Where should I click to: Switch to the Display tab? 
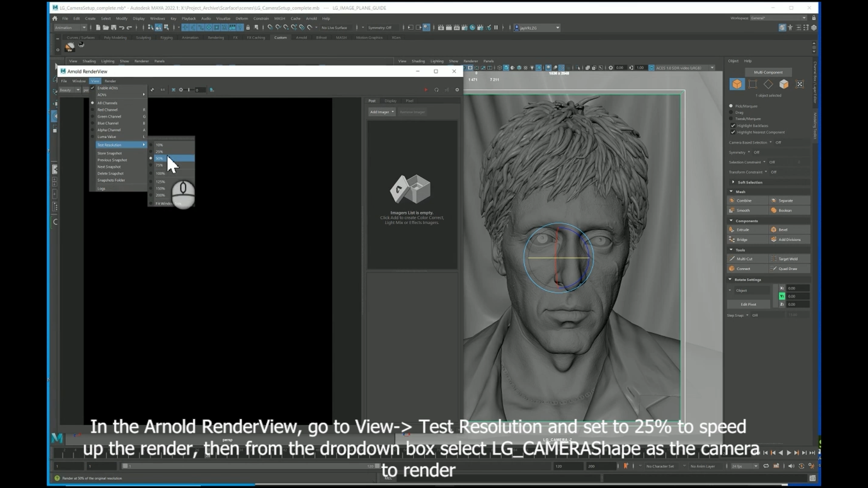pyautogui.click(x=390, y=101)
